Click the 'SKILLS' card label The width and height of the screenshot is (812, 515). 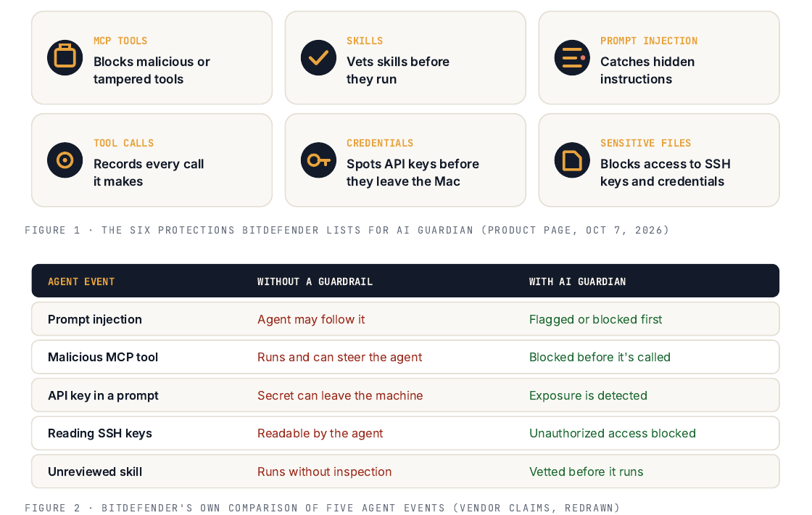pos(365,41)
